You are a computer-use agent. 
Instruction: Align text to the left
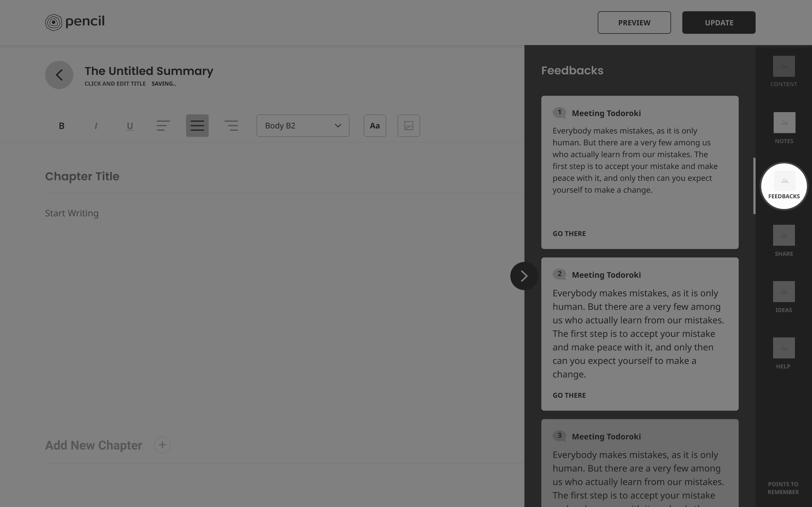164,126
